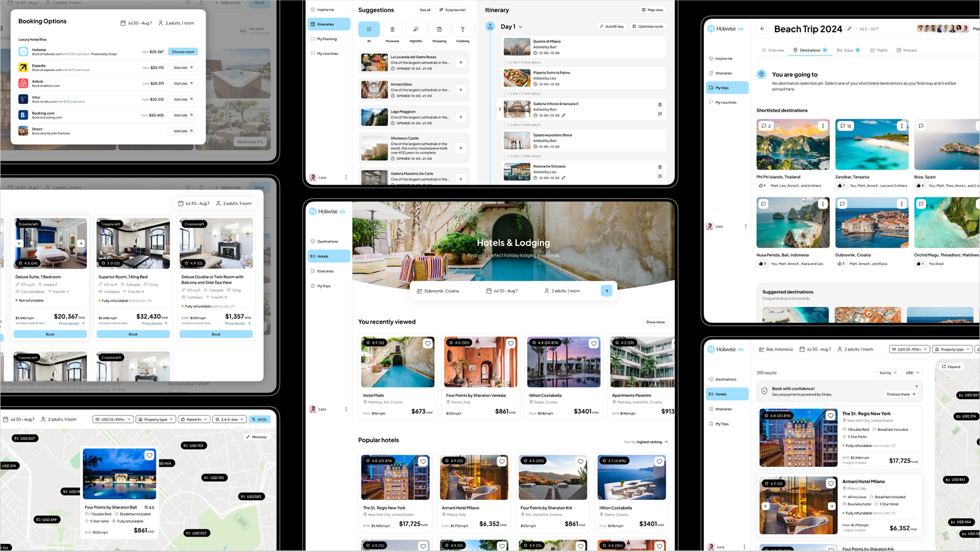Open Destinations in Hotels & Lodging sidebar
Screen dimensions: 980x552
(329, 241)
